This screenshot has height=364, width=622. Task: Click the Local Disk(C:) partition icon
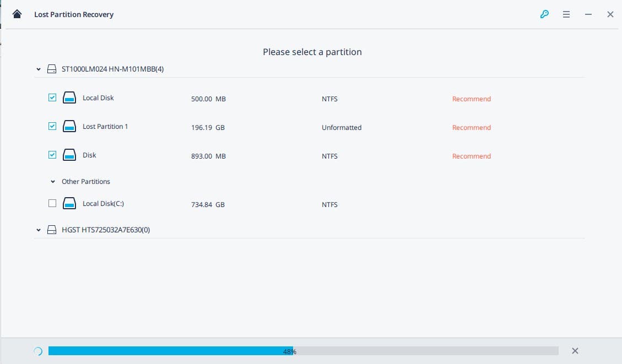coord(69,203)
